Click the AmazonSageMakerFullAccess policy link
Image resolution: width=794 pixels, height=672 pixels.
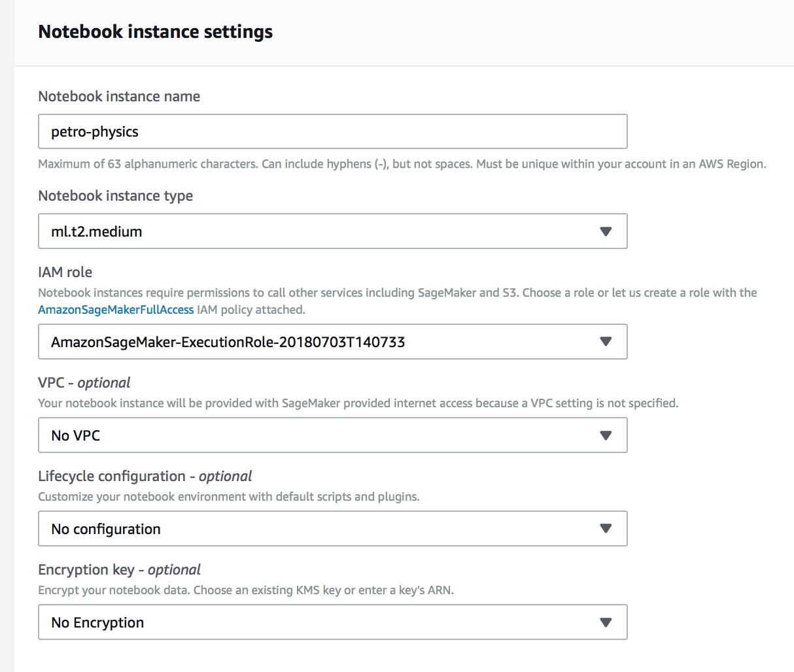[115, 309]
